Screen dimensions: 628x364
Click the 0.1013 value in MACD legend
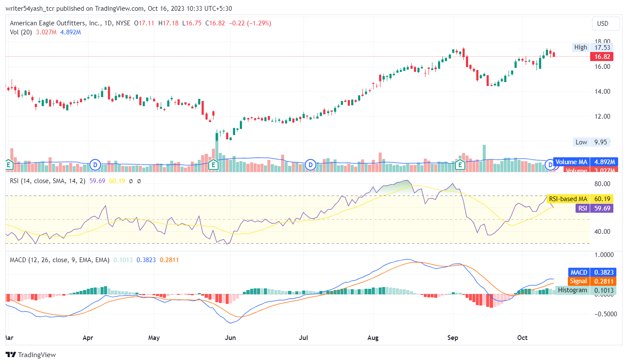click(x=123, y=260)
